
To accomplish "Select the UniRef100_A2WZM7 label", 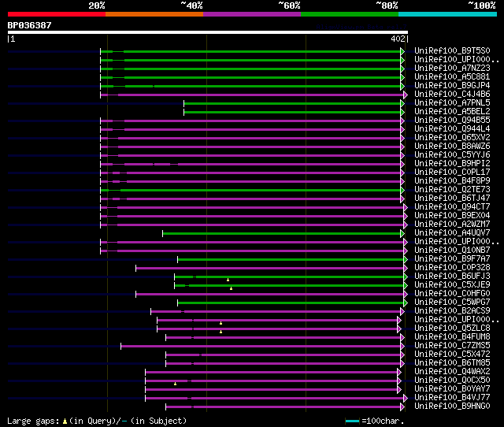I will click(452, 225).
